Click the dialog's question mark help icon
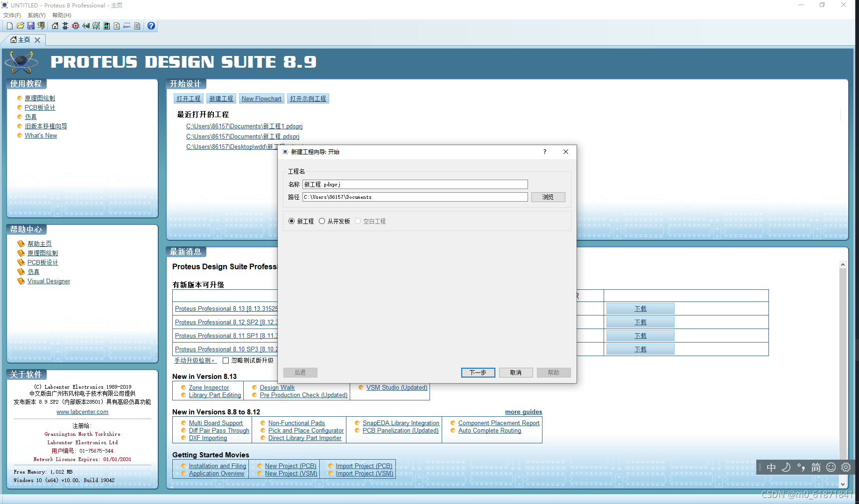This screenshot has height=504, width=859. click(544, 152)
